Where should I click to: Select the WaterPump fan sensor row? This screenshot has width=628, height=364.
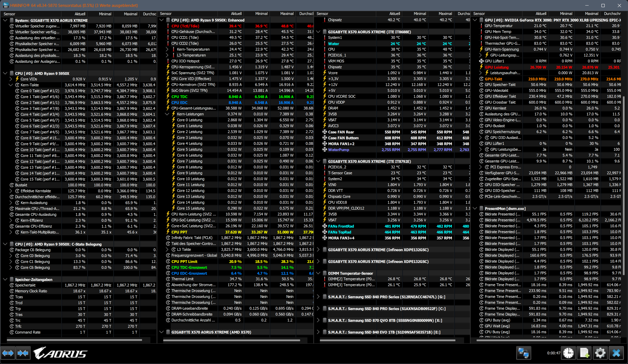pyautogui.click(x=339, y=150)
